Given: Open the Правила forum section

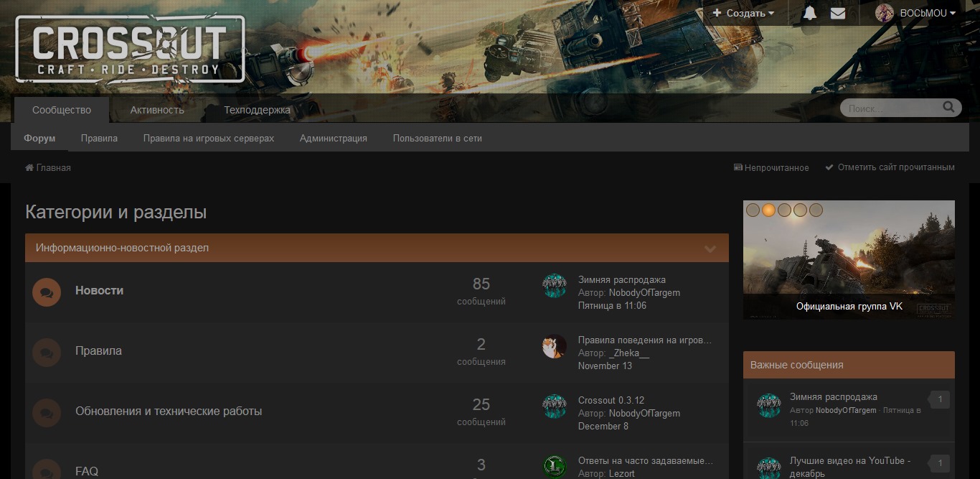Looking at the screenshot, I should click(98, 350).
